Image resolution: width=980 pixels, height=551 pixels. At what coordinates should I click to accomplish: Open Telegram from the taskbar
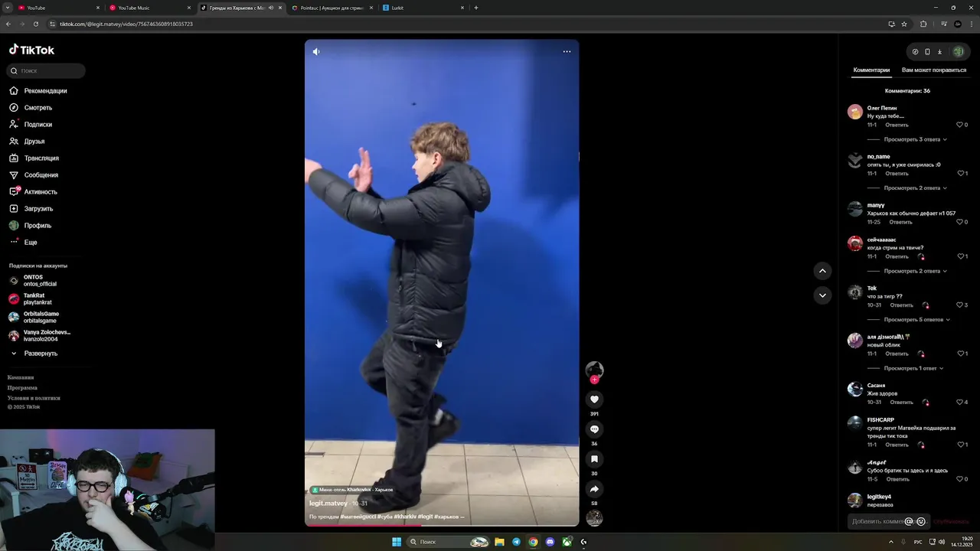point(516,542)
